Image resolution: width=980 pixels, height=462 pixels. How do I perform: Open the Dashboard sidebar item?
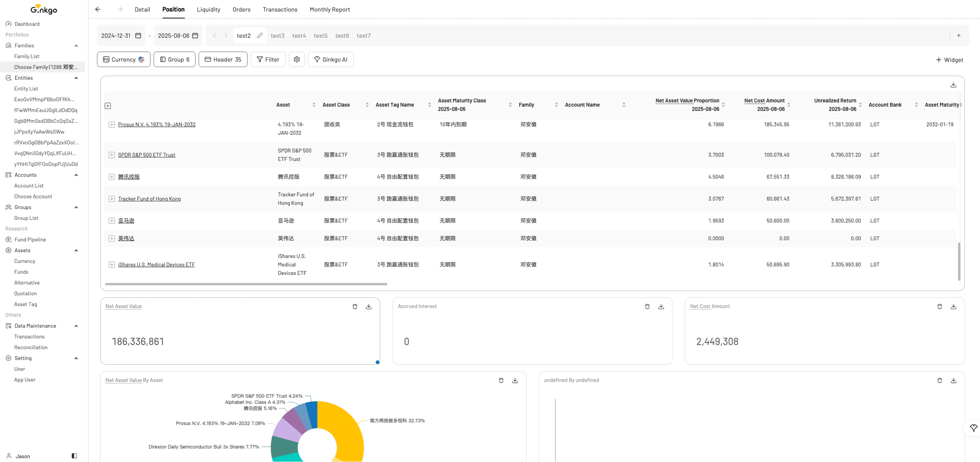point(27,24)
